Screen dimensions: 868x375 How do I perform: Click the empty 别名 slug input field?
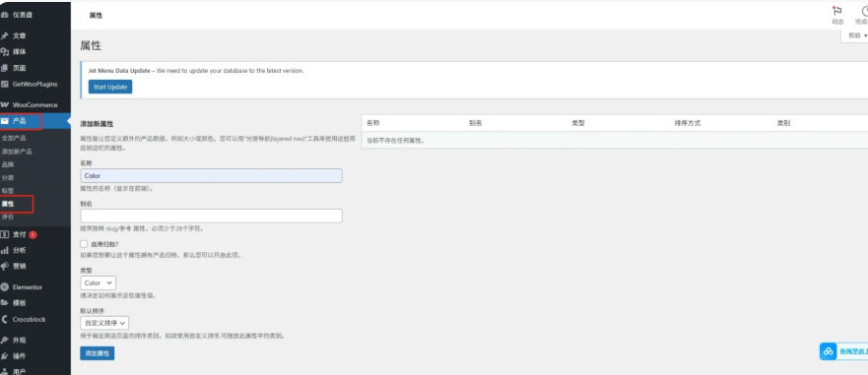point(211,216)
